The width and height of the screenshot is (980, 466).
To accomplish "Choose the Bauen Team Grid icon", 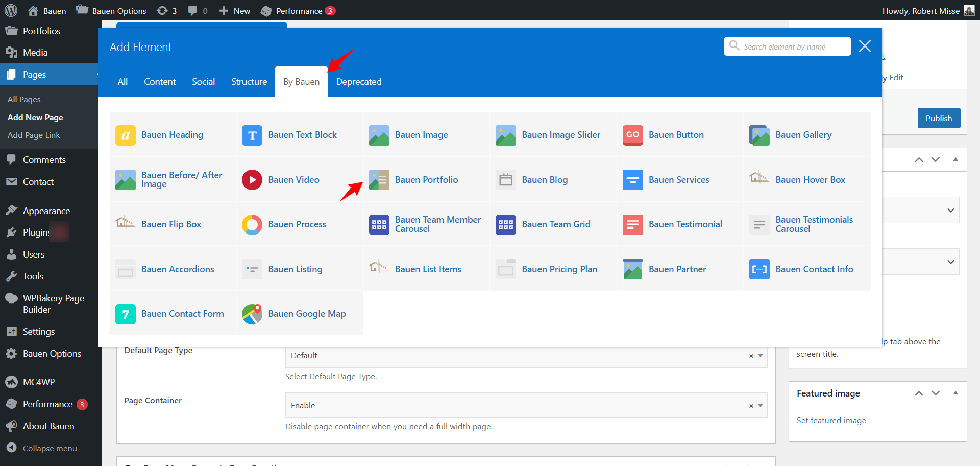I will (x=506, y=225).
